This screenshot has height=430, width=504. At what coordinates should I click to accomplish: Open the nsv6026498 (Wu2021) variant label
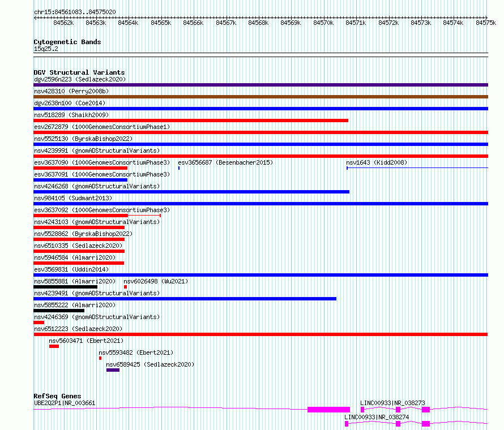tap(156, 281)
